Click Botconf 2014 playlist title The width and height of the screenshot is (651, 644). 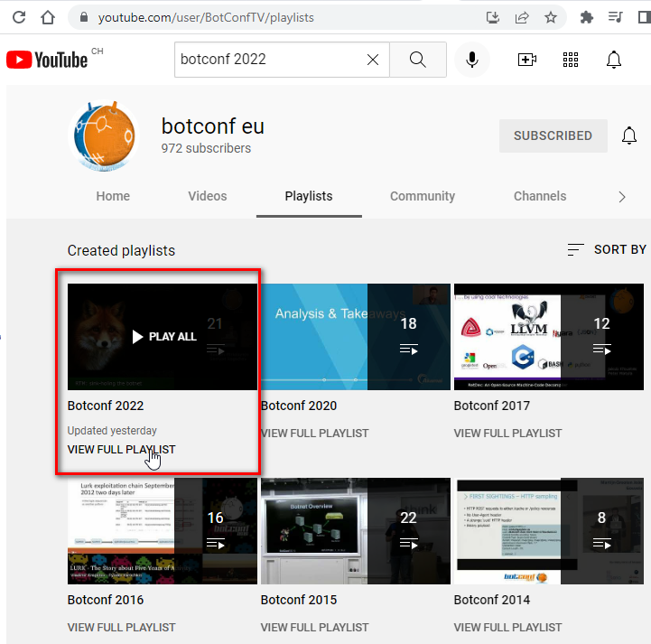coord(491,600)
